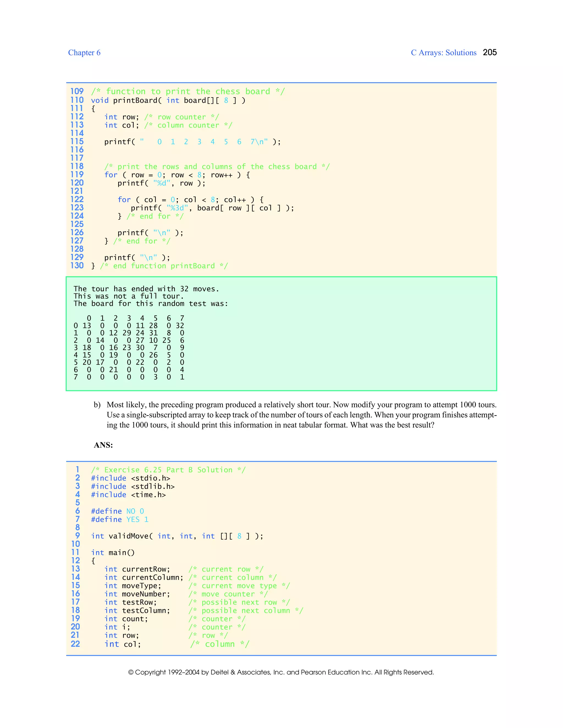563x728 pixels.
Task: Click the 'C Arrays: Solutions' header
Action: pos(444,53)
